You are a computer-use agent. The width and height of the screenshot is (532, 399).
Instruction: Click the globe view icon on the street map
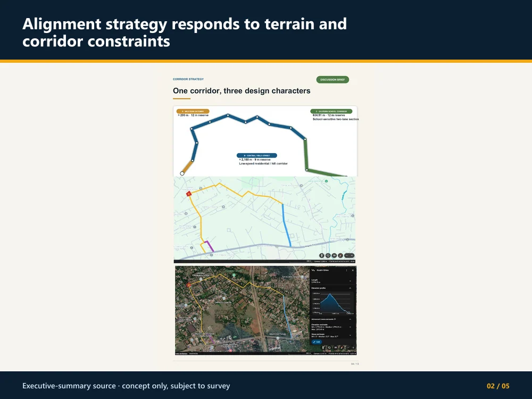[x=328, y=255]
